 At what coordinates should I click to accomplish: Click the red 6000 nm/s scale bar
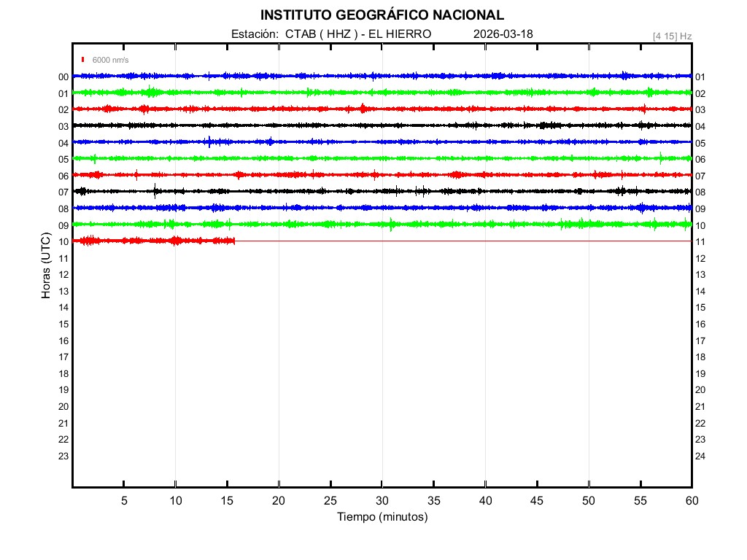point(83,60)
